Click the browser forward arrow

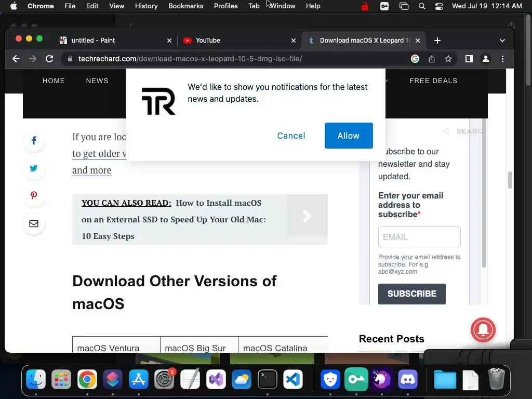(33, 59)
